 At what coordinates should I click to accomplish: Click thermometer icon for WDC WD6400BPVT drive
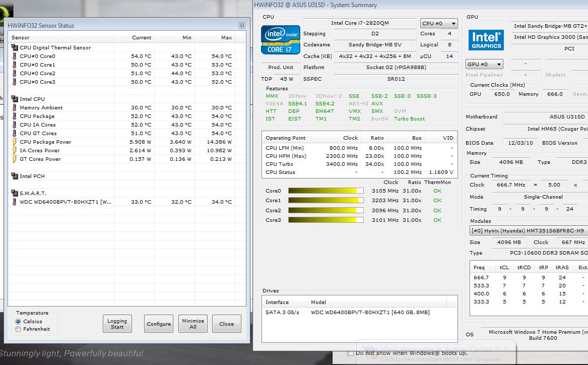pyautogui.click(x=15, y=202)
